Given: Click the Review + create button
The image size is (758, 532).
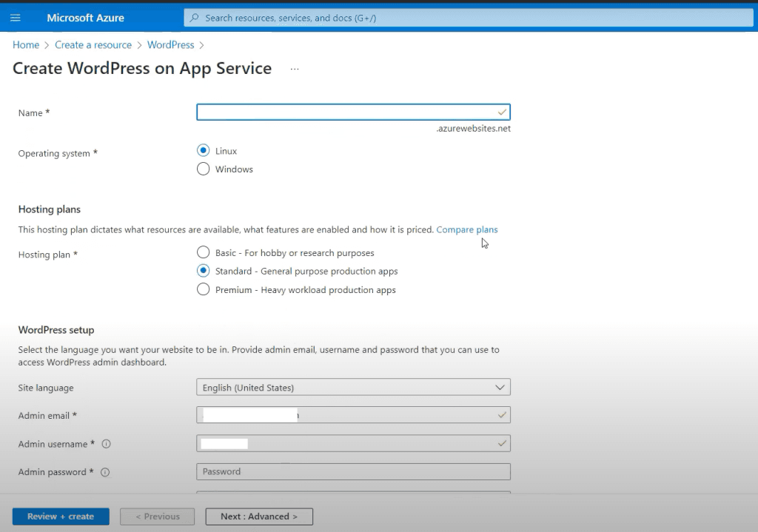Looking at the screenshot, I should pyautogui.click(x=61, y=516).
